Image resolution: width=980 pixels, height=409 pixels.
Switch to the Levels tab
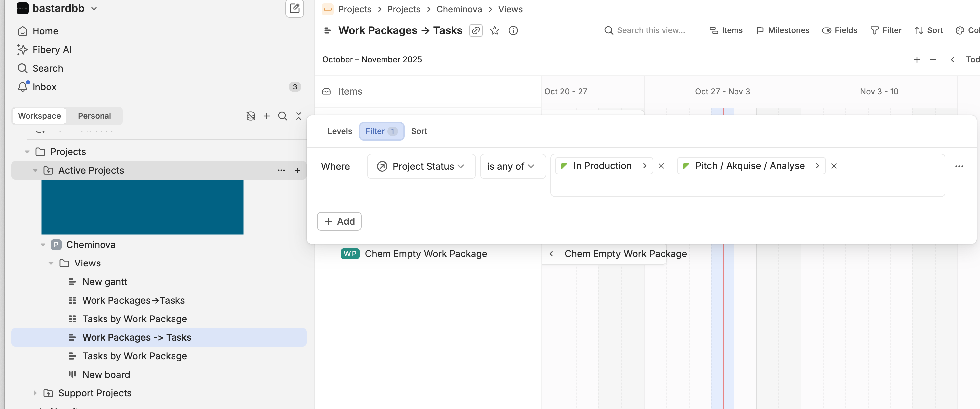[339, 131]
